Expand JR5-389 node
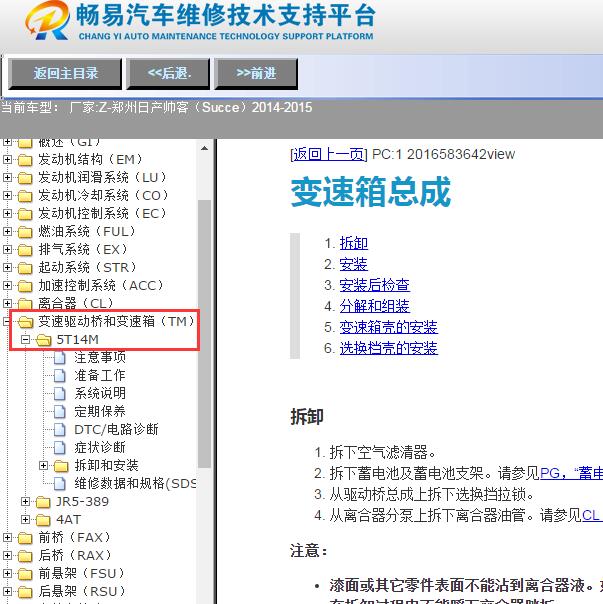603x604 pixels. (x=25, y=501)
